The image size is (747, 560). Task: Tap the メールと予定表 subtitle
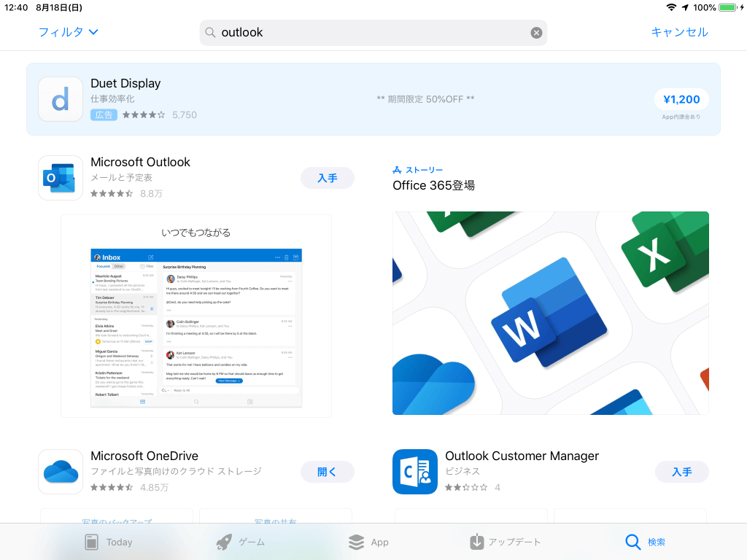tap(122, 178)
